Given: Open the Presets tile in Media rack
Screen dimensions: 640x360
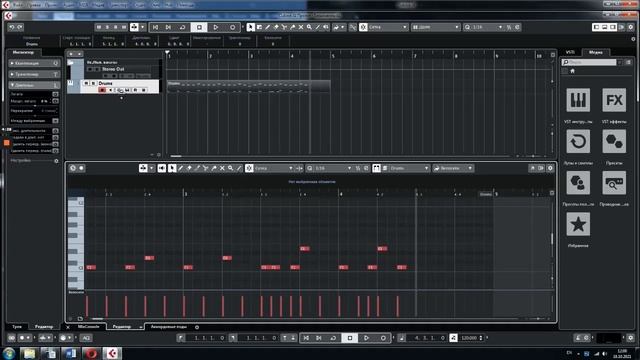Looking at the screenshot, I should [x=614, y=142].
